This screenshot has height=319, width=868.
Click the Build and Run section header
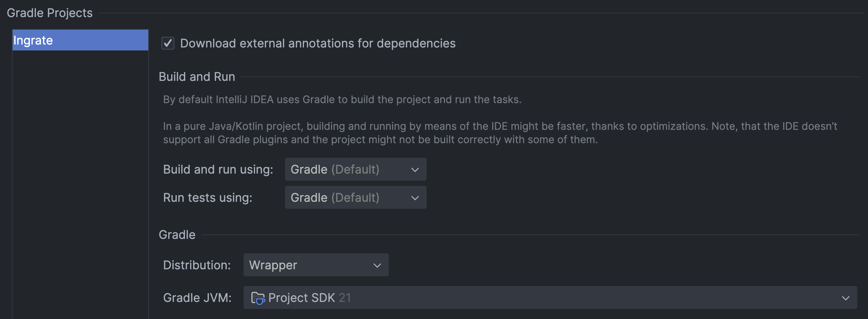[197, 77]
